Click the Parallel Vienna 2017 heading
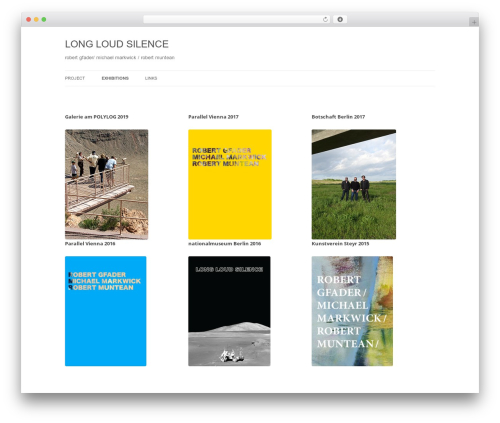 pos(213,117)
